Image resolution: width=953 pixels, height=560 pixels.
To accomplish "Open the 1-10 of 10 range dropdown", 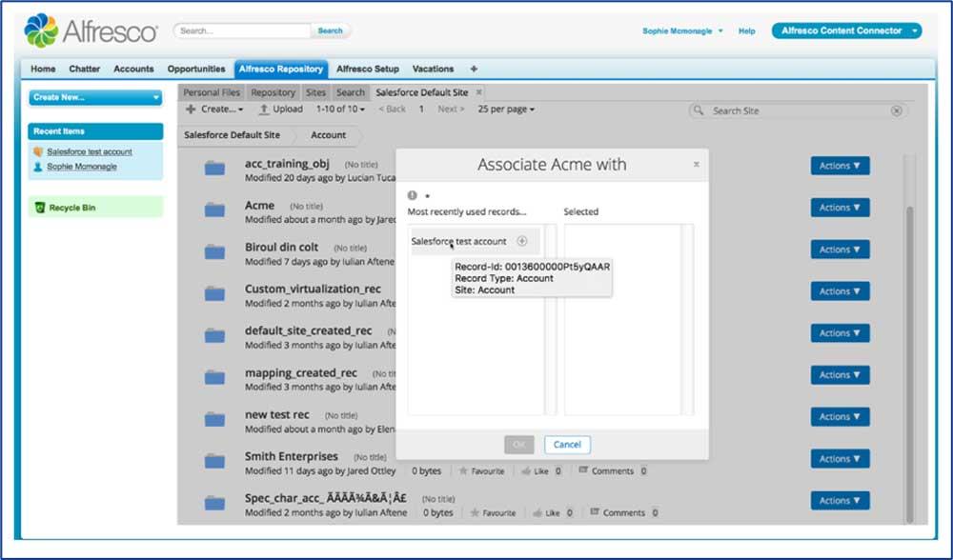I will click(x=340, y=110).
